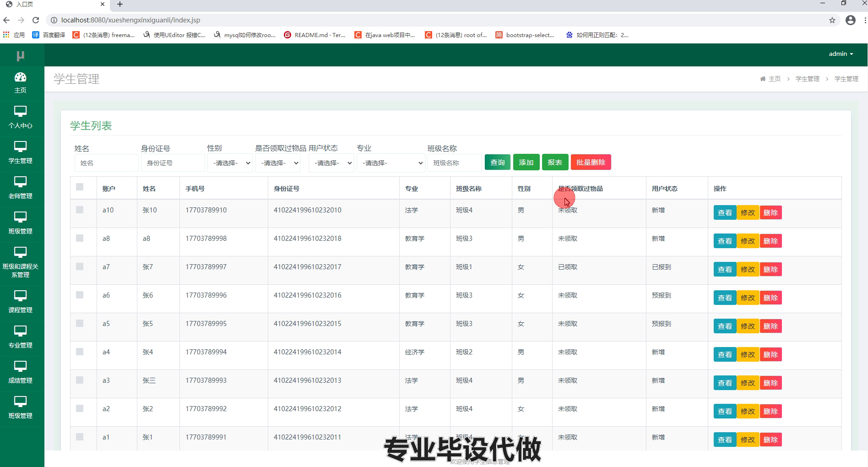
Task: Click 查看 for student a4
Action: (725, 354)
